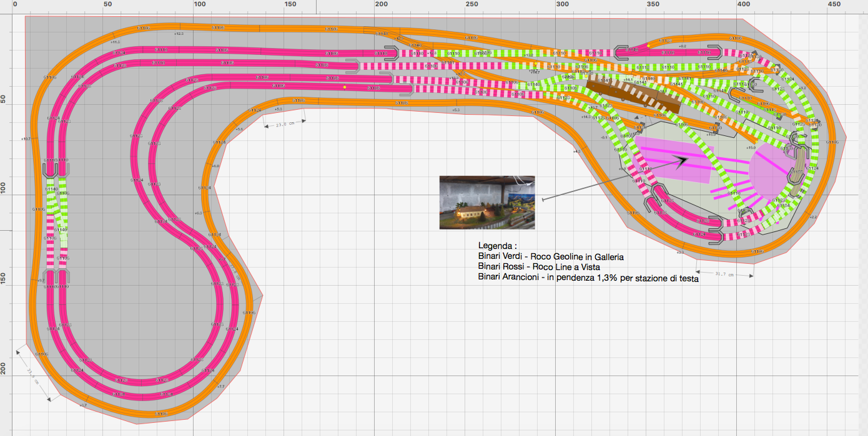
Task: Select the 33.8 cm dimension at bottom-left
Action: (x=32, y=375)
